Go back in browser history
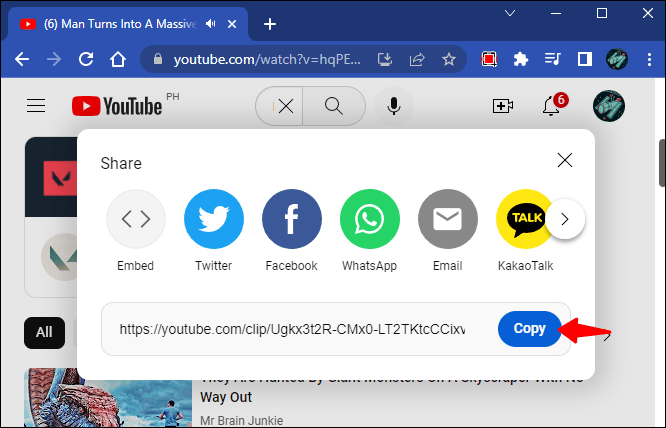 (x=22, y=59)
